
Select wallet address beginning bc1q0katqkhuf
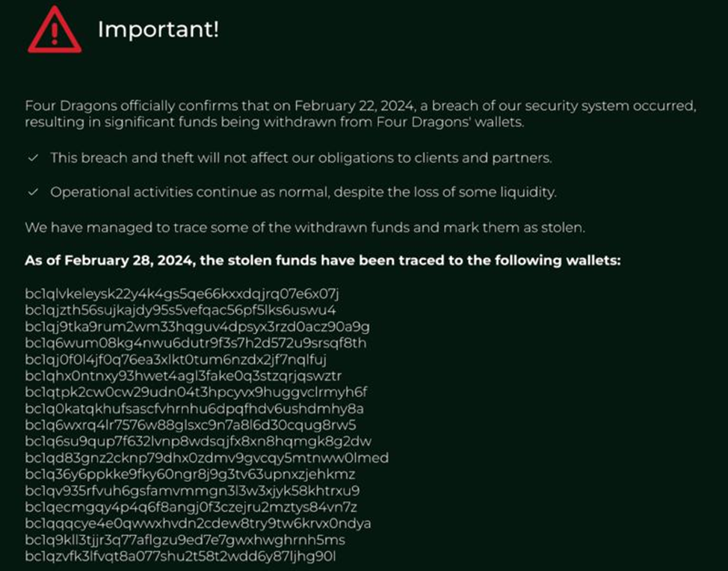[194, 409]
